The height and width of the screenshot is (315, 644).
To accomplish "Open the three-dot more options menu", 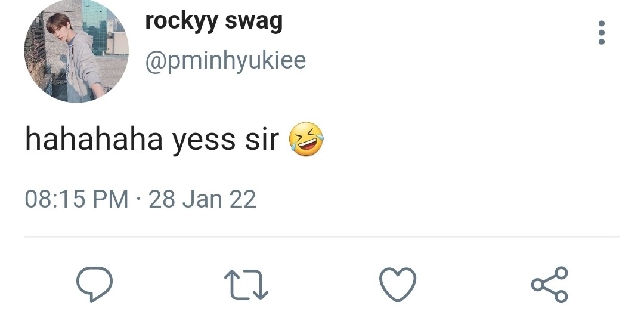I will click(601, 33).
